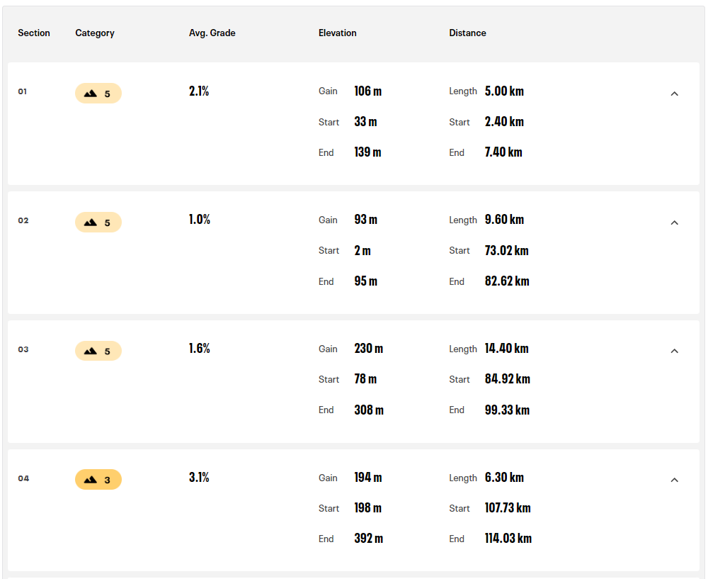Screen dimensions: 708x579
Task: Click the category 3 mountain badge in section 04
Action: tap(98, 480)
